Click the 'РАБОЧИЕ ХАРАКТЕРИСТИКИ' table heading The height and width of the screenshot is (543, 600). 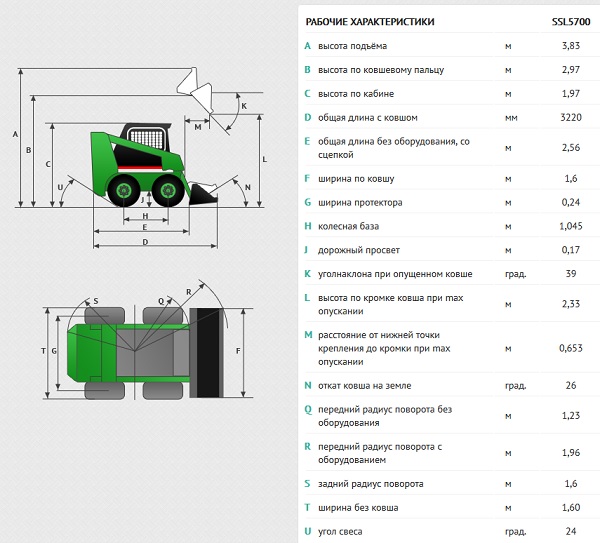[370, 22]
